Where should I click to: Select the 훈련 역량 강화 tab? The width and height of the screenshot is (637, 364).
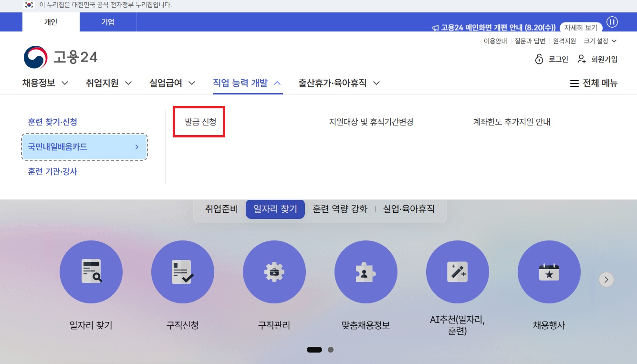click(339, 208)
